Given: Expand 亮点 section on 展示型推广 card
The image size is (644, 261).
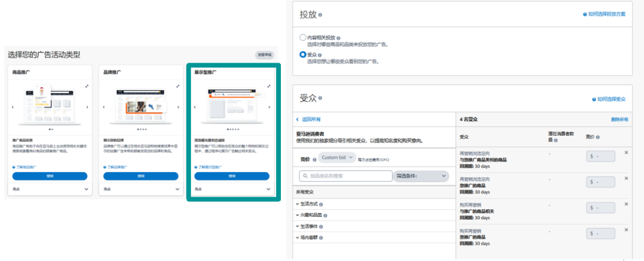Looking at the screenshot, I should (x=268, y=189).
